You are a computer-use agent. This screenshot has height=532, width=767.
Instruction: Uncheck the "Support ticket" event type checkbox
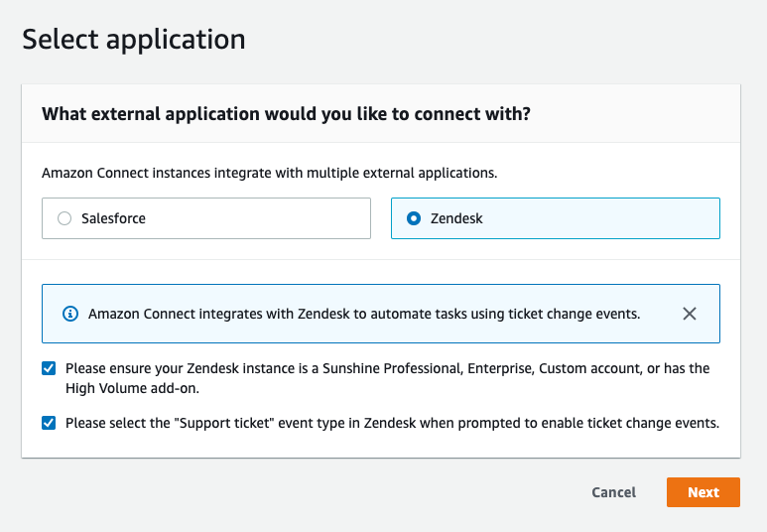pos(49,423)
